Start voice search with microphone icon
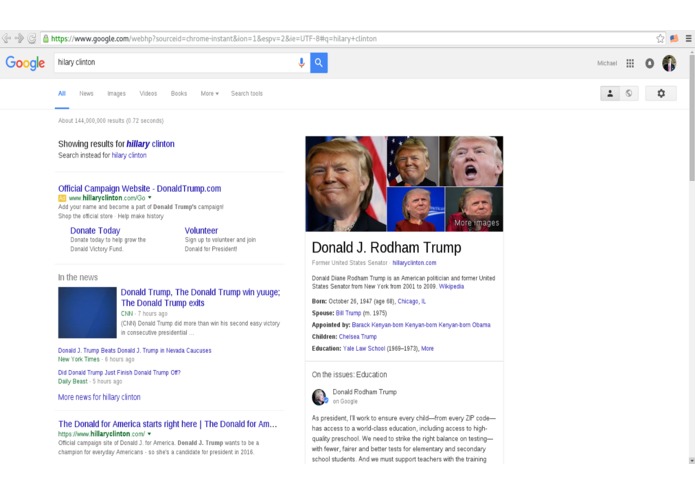695x494 pixels. tap(301, 62)
